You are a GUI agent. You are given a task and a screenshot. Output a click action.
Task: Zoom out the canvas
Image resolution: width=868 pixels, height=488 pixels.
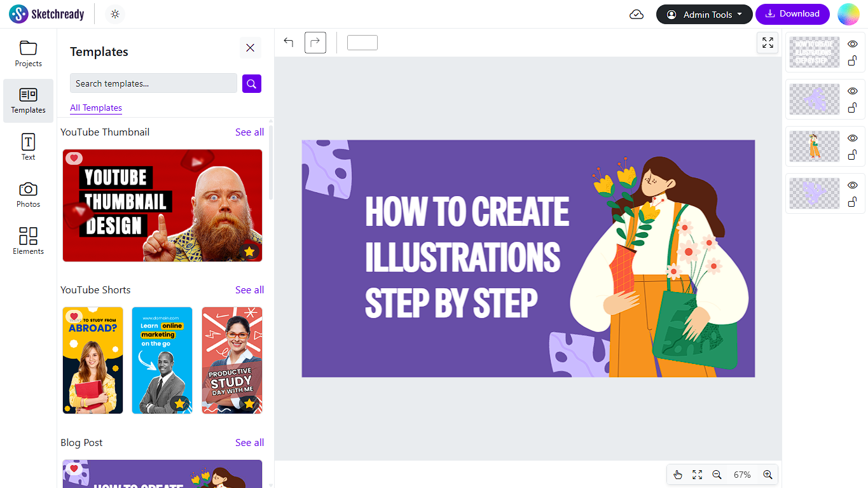717,475
